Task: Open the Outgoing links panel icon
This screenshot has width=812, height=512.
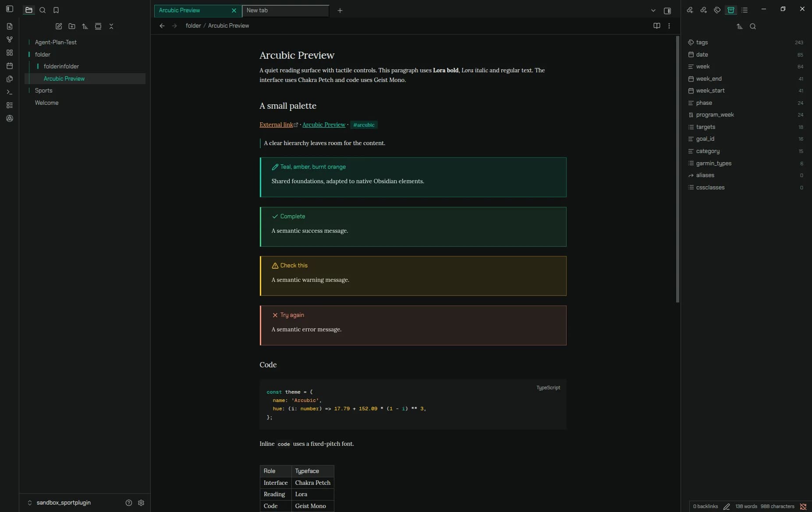Action: click(703, 10)
